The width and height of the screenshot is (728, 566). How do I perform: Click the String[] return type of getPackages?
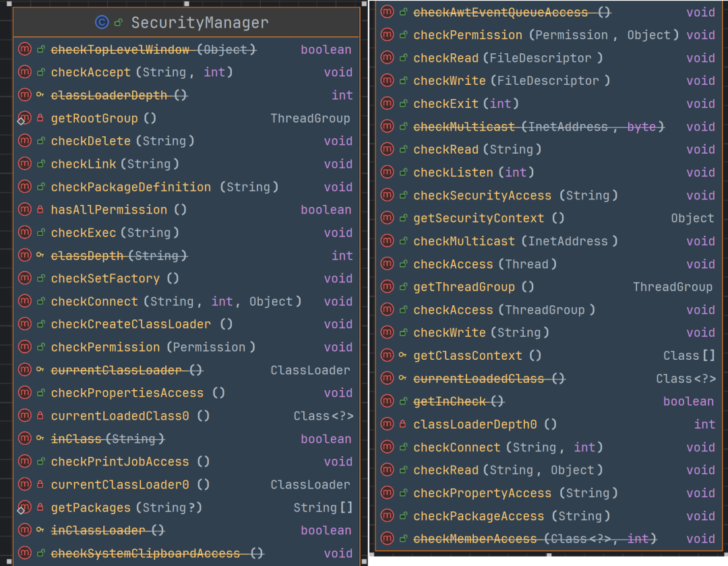(323, 508)
